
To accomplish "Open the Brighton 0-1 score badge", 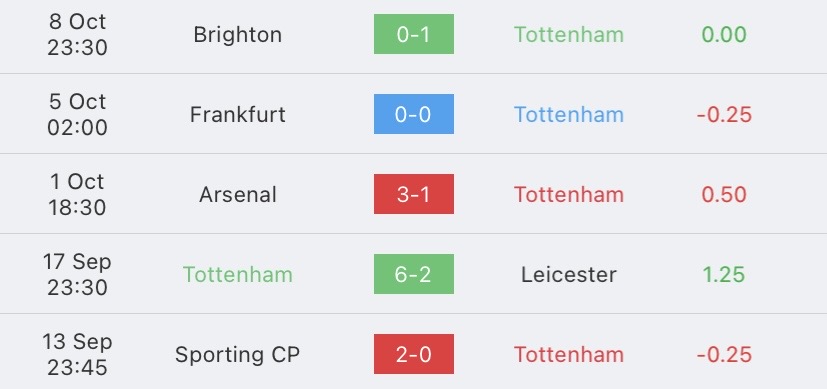I will pos(414,34).
